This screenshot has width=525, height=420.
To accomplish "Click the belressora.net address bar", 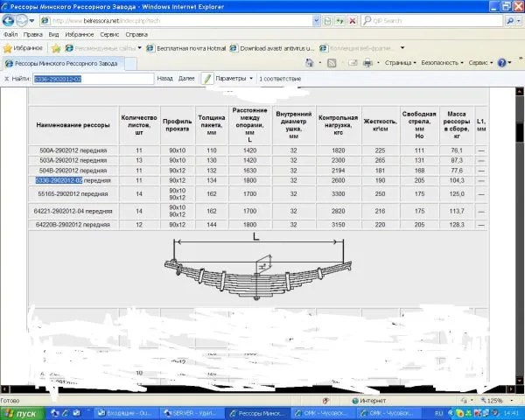I will tap(178, 21).
